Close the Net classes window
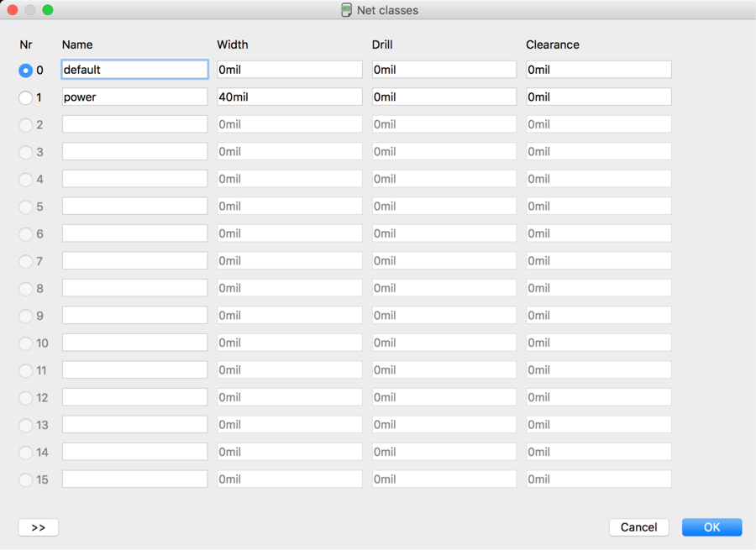This screenshot has width=756, height=550. (x=13, y=9)
